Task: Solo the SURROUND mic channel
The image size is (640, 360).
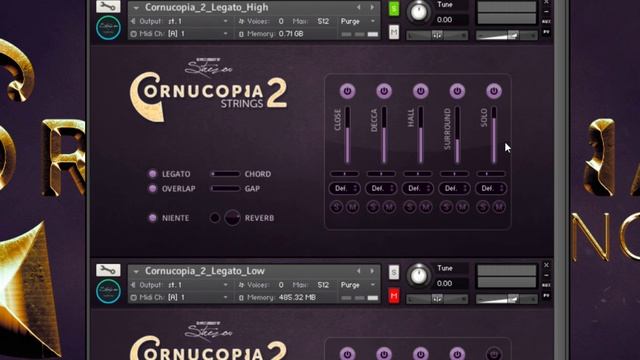Action: (x=446, y=207)
